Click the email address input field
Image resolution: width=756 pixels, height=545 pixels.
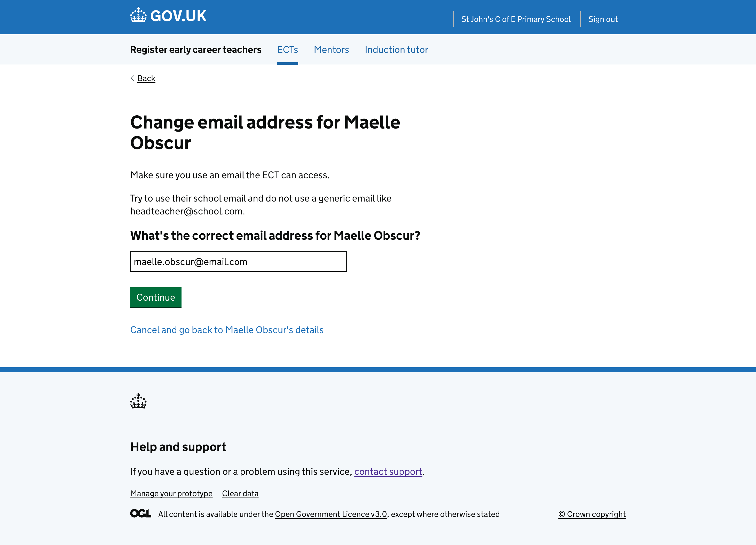coord(238,261)
